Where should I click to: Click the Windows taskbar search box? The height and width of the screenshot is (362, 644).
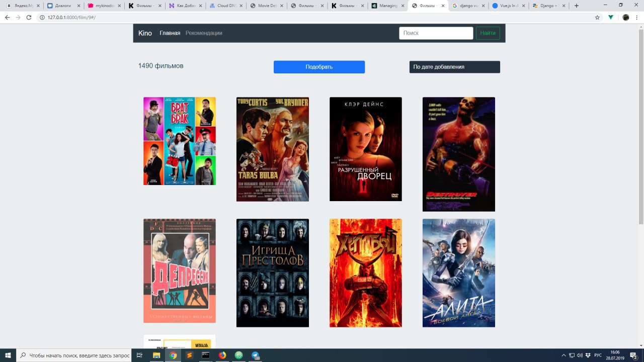click(x=74, y=355)
